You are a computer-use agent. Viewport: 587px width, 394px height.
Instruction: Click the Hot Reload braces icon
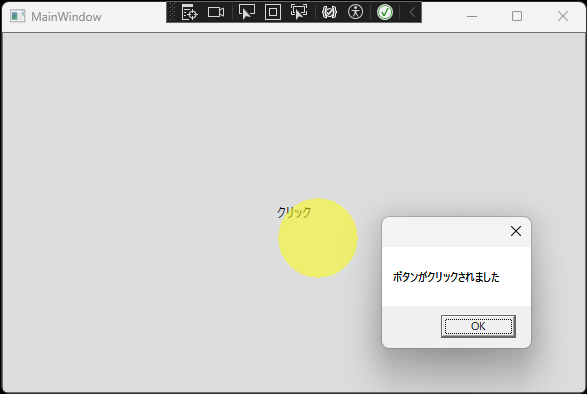point(329,12)
